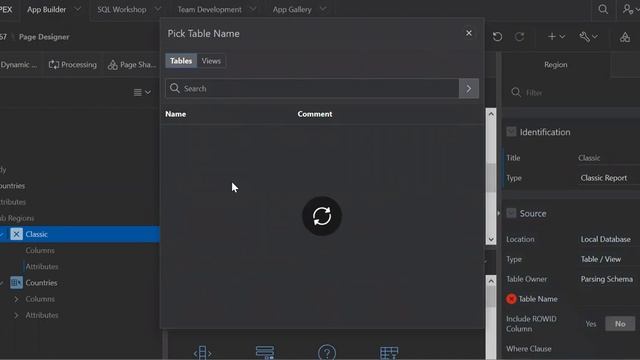The height and width of the screenshot is (360, 640).
Task: Open the App Builder menu
Action: 46,9
